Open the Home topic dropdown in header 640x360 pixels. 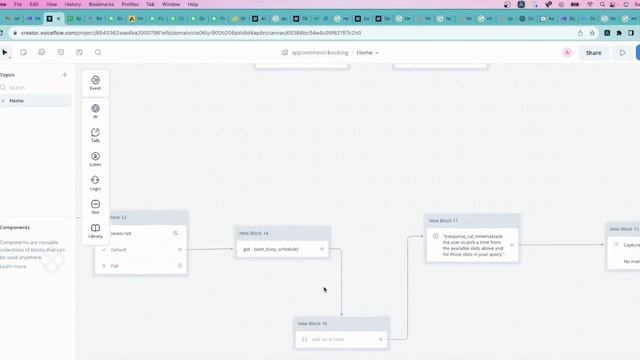(367, 53)
